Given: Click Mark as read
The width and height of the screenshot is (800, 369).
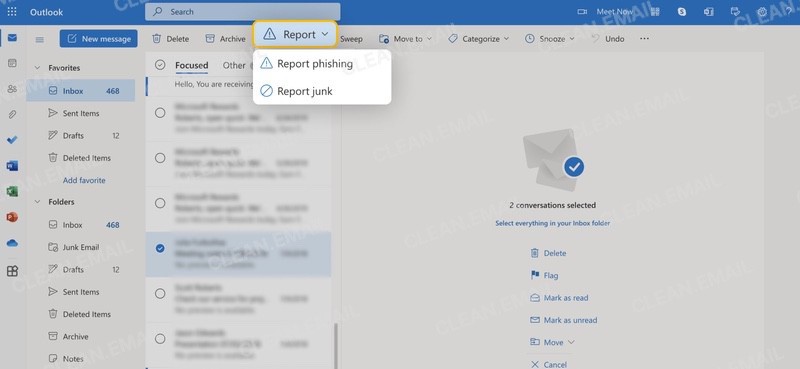Looking at the screenshot, I should click(x=559, y=298).
